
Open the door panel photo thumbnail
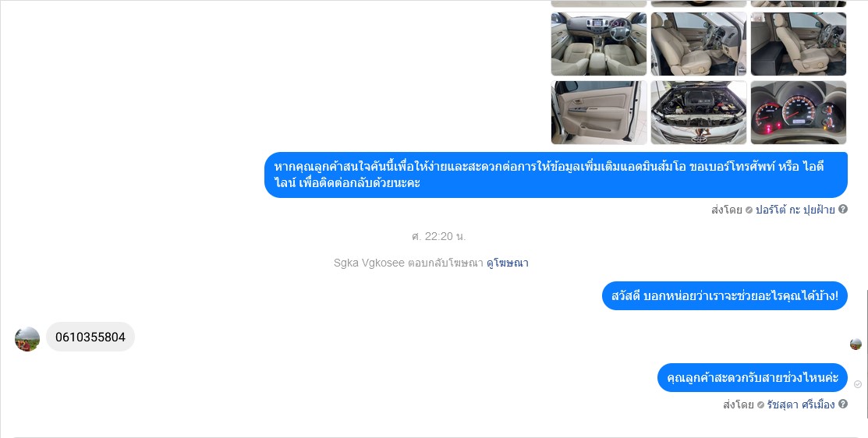(599, 113)
